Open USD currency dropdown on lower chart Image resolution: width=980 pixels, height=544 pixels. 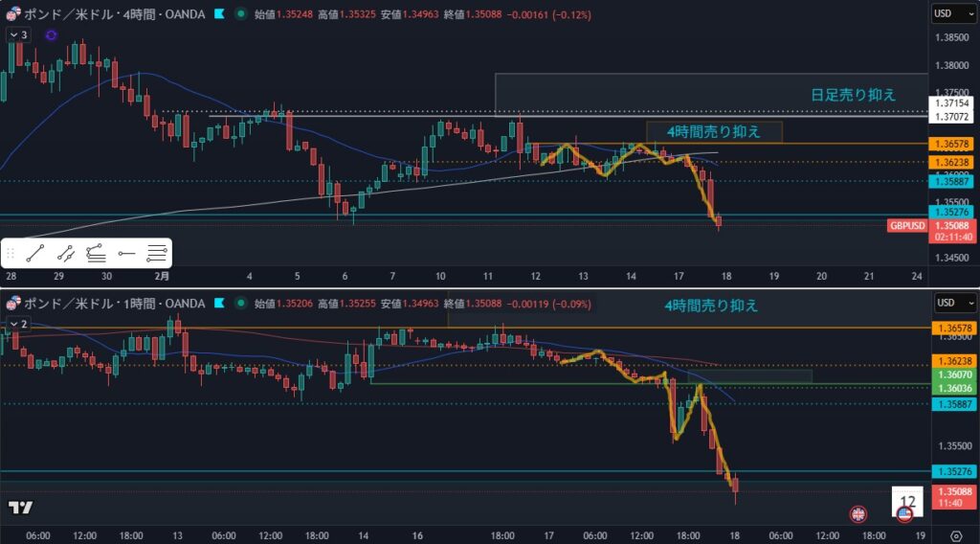[953, 304]
